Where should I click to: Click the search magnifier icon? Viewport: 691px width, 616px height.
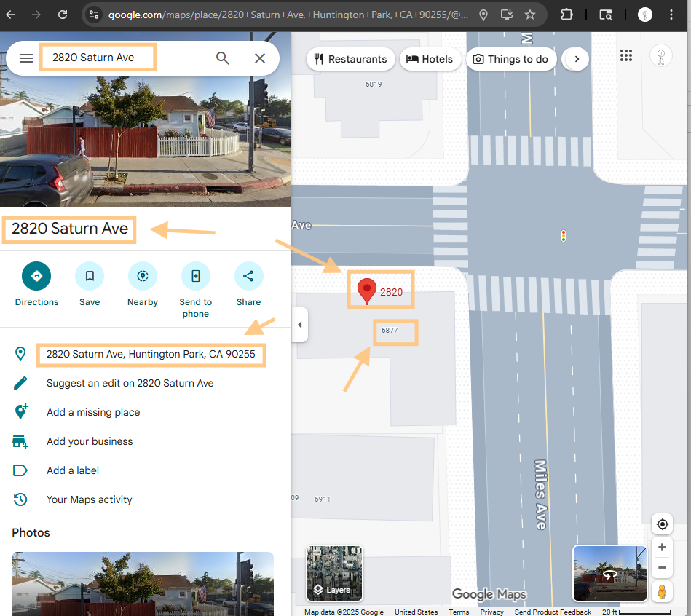tap(223, 58)
